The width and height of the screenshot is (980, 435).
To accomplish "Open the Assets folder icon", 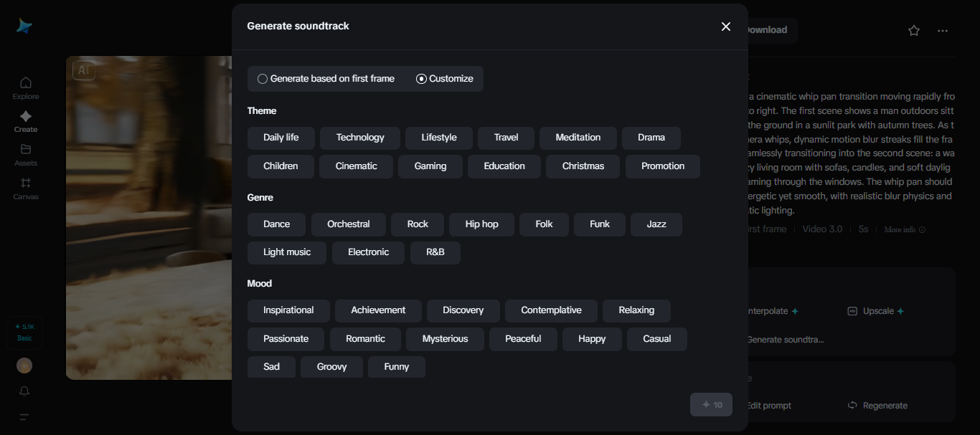I will pos(26,149).
